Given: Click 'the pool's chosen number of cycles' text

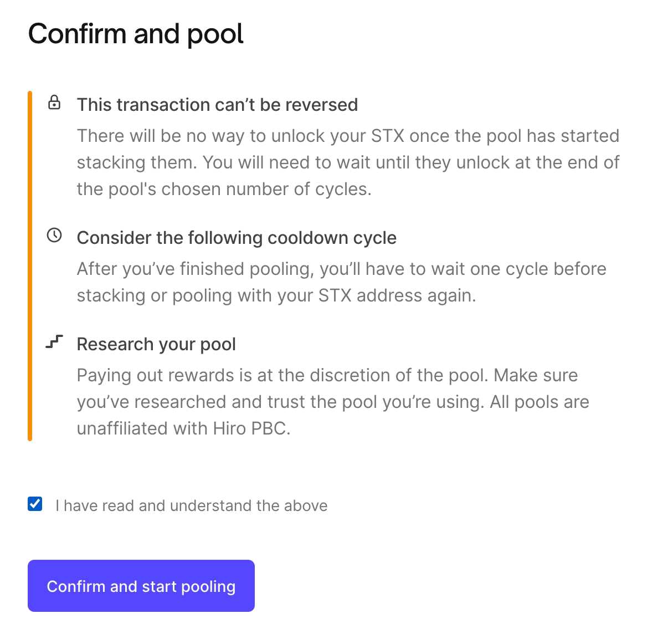Looking at the screenshot, I should [x=223, y=189].
